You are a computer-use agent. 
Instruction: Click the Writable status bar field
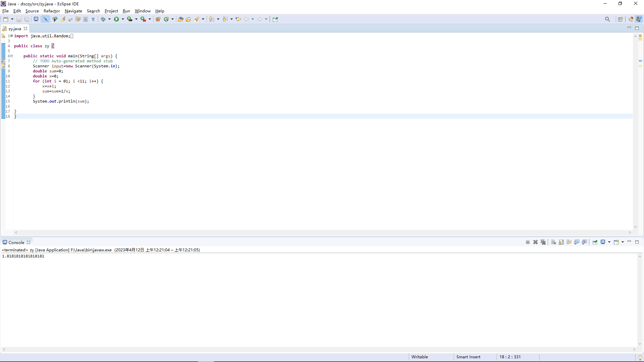pyautogui.click(x=420, y=357)
